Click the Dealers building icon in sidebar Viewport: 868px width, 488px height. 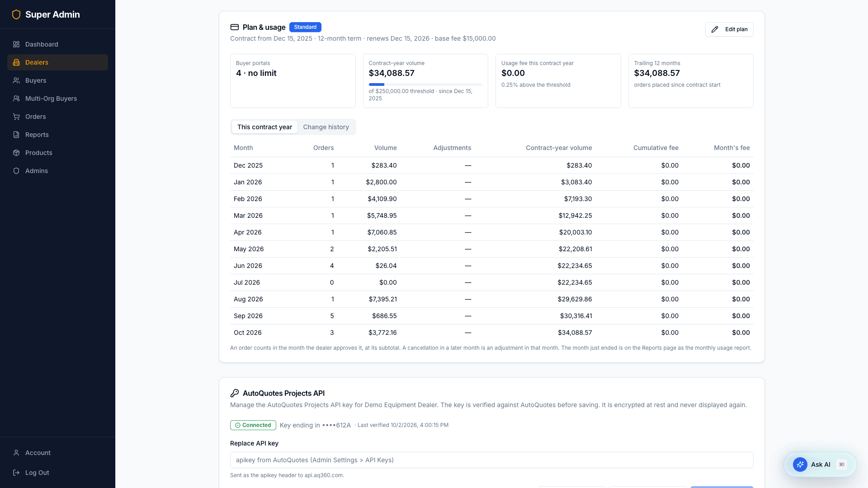(16, 62)
